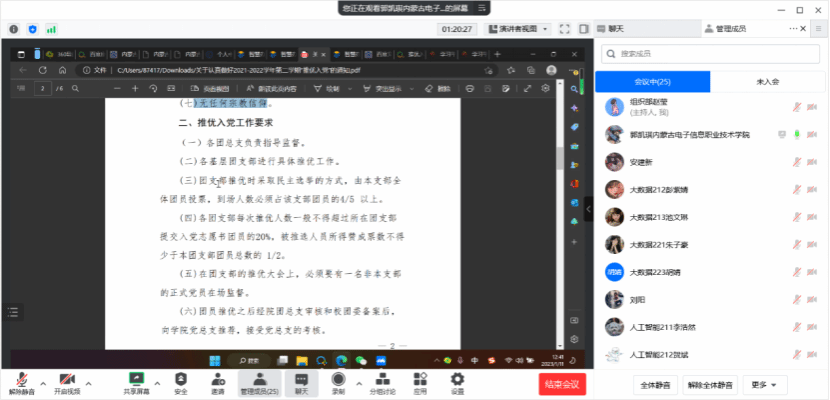The width and height of the screenshot is (830, 400).
Task: Open the meeting Settings (设置) gear
Action: [457, 379]
